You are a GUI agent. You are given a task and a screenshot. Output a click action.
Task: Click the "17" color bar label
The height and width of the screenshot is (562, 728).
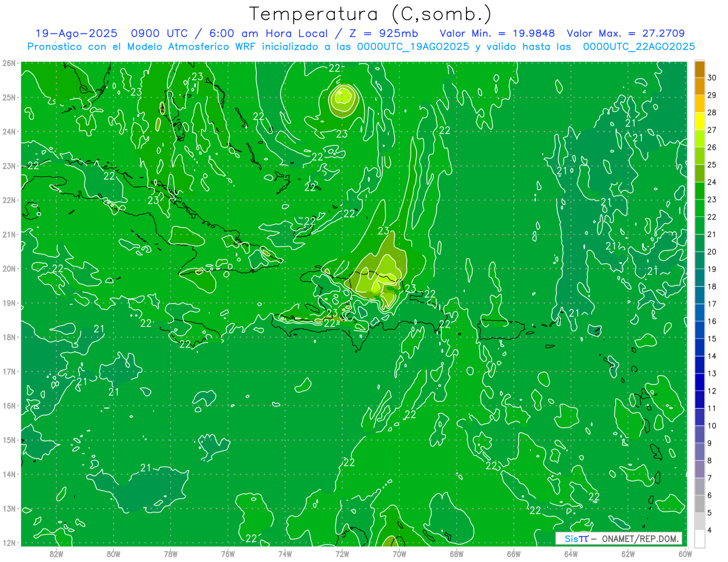(x=712, y=304)
